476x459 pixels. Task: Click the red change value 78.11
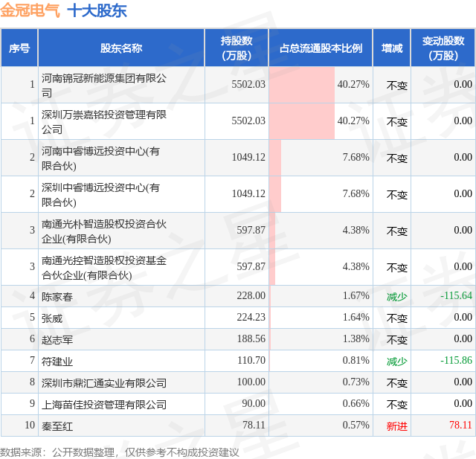pyautogui.click(x=460, y=425)
